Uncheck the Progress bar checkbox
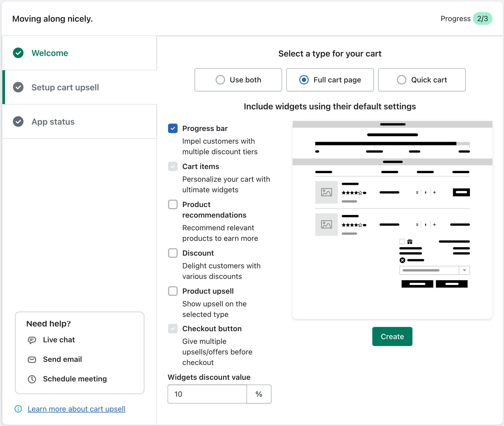The height and width of the screenshot is (426, 504). 173,128
